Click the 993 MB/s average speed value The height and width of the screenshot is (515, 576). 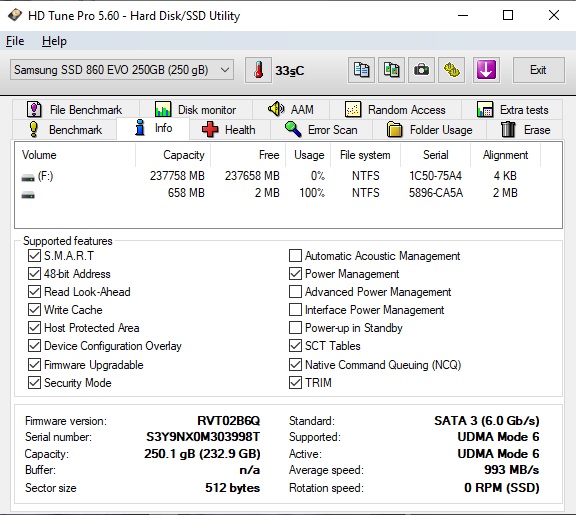[511, 469]
